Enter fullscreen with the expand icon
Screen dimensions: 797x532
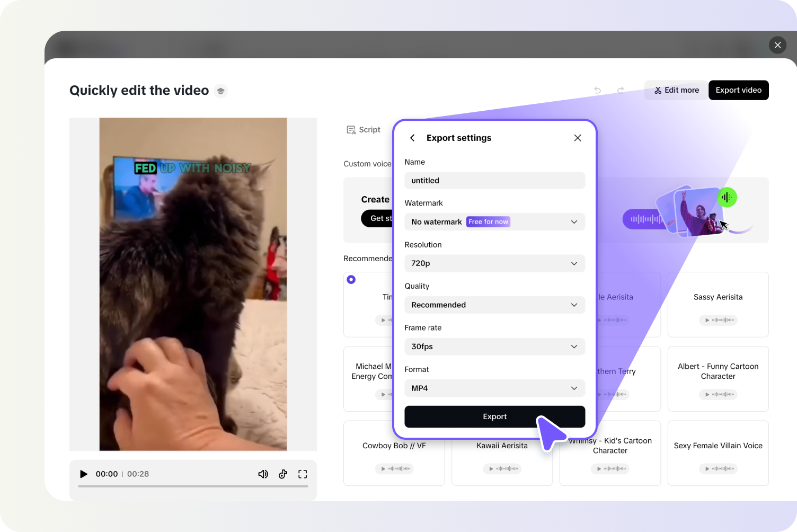tap(303, 474)
